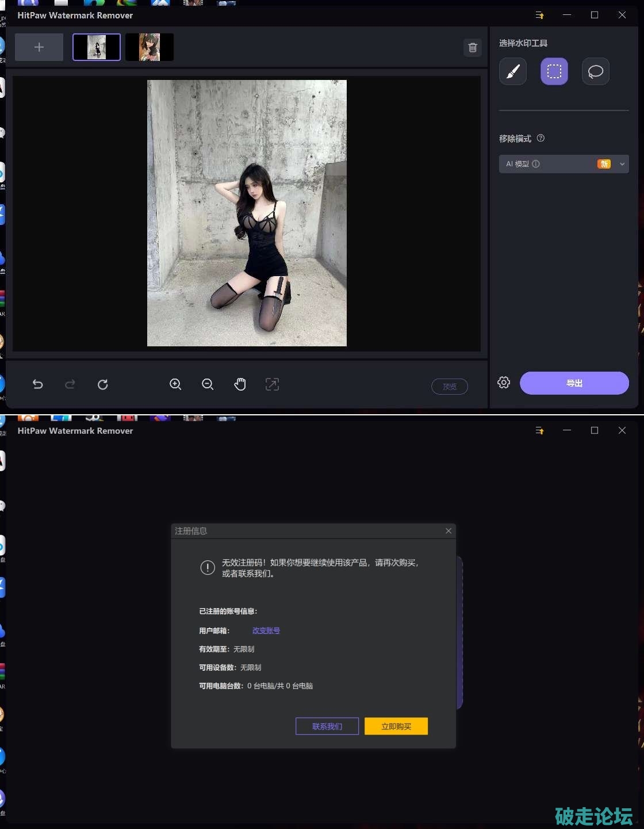
Task: Select the lasso selection tool
Action: coord(596,71)
